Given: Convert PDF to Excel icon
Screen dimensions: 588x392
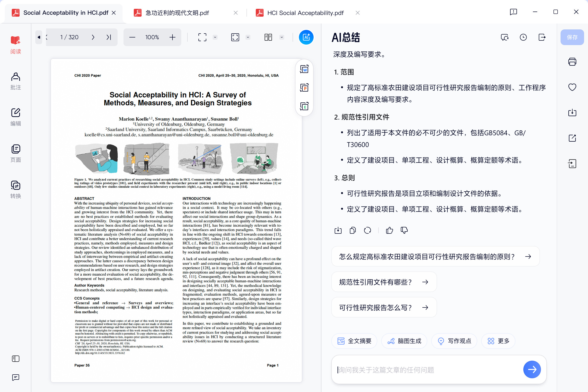Looking at the screenshot, I should [304, 106].
